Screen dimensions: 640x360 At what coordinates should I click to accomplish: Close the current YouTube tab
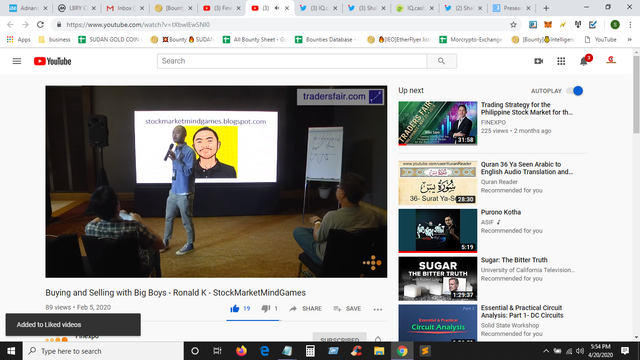(287, 8)
